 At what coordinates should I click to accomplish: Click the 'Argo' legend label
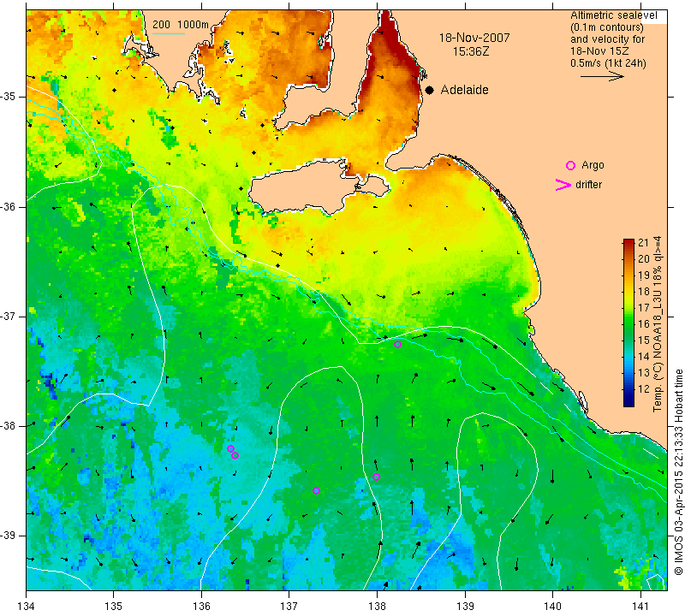593,165
